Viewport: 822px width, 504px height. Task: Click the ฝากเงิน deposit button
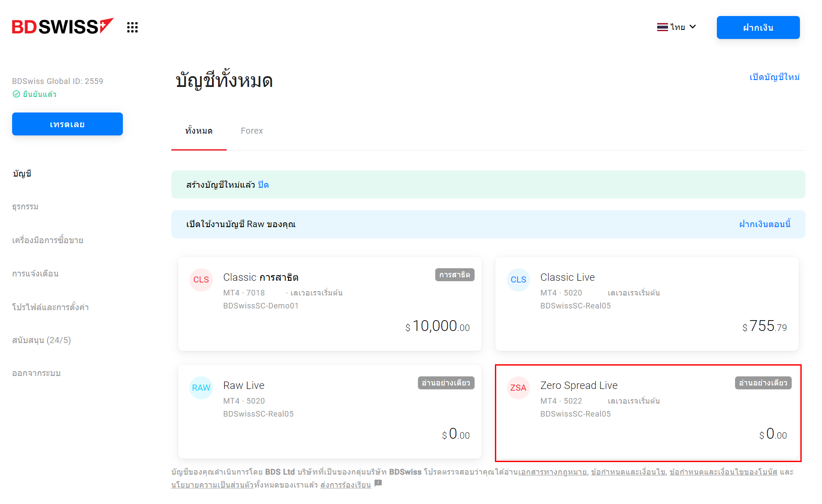click(x=758, y=27)
